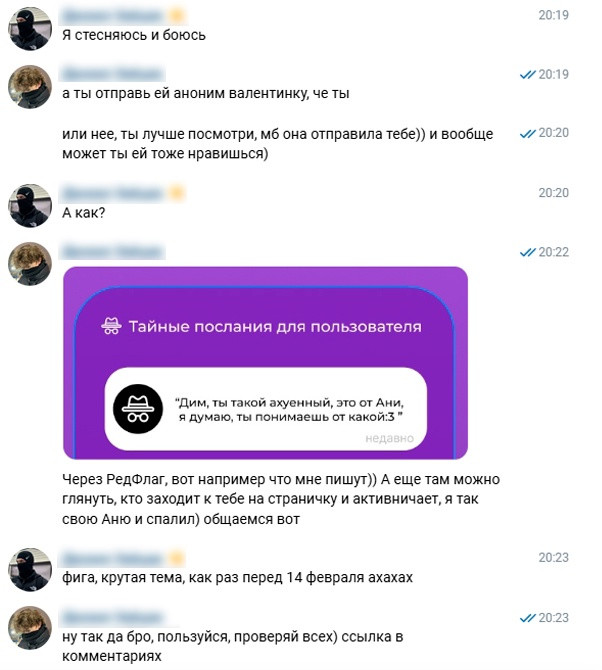Click the white secret message bubble from Аня

click(266, 409)
